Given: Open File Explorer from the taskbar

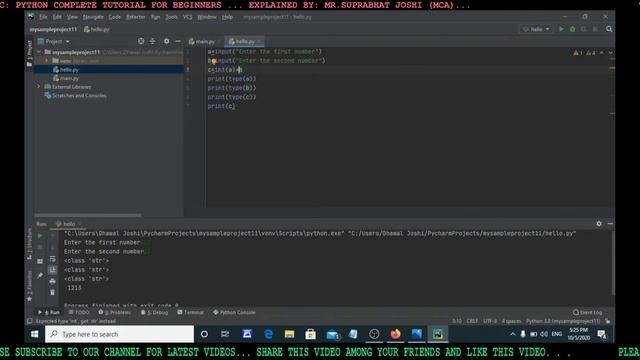Looking at the screenshot, I should point(289,334).
